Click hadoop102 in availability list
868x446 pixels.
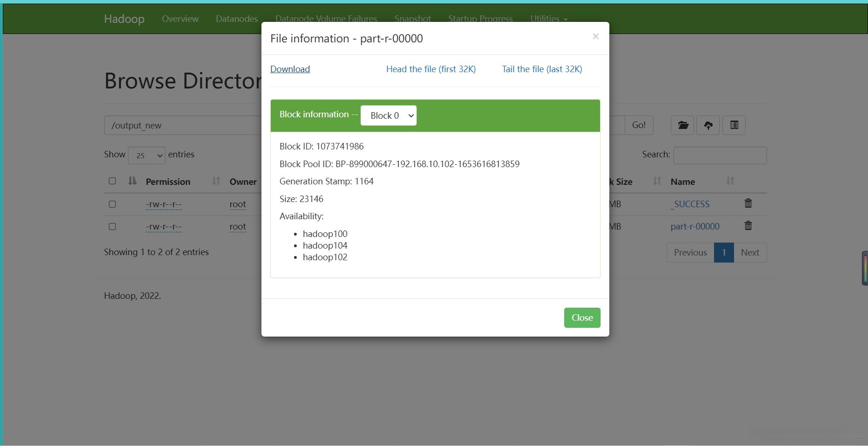point(325,257)
